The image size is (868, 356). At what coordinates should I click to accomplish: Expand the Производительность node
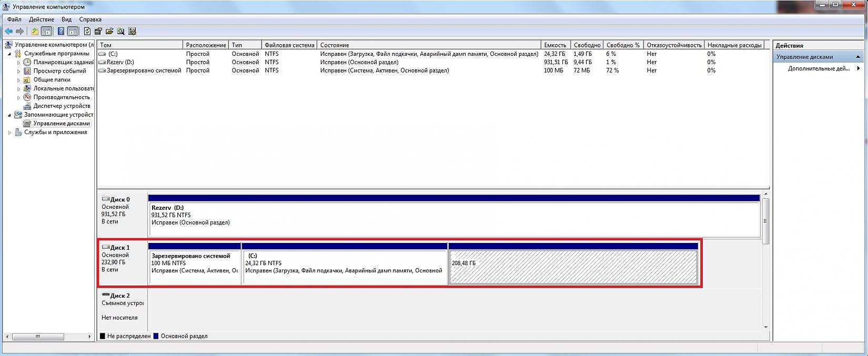click(19, 97)
